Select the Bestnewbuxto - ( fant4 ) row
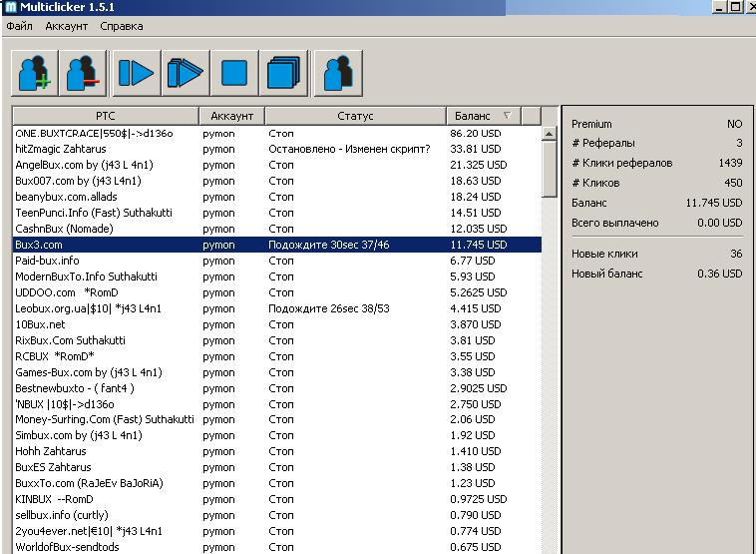 click(277, 387)
